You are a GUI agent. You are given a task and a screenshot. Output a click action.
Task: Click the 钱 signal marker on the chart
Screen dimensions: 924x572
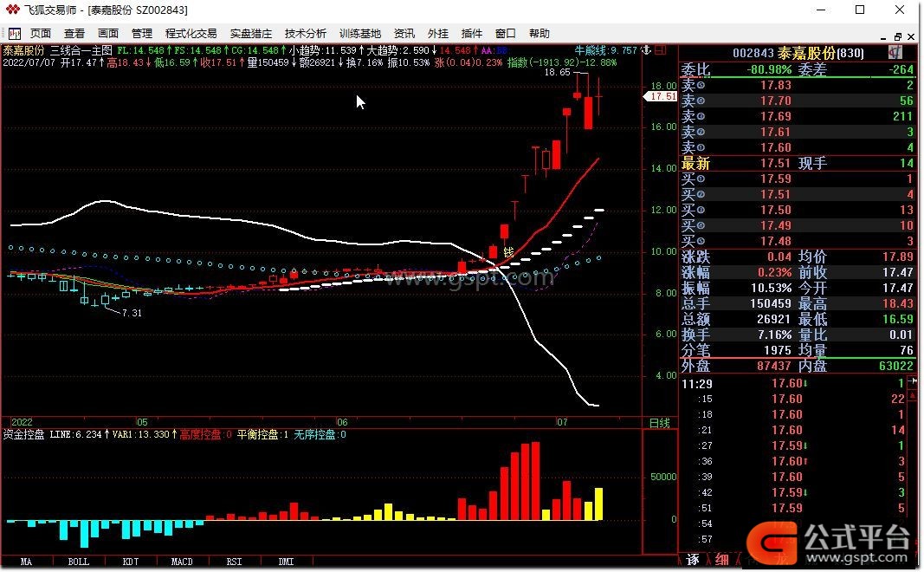(x=508, y=252)
